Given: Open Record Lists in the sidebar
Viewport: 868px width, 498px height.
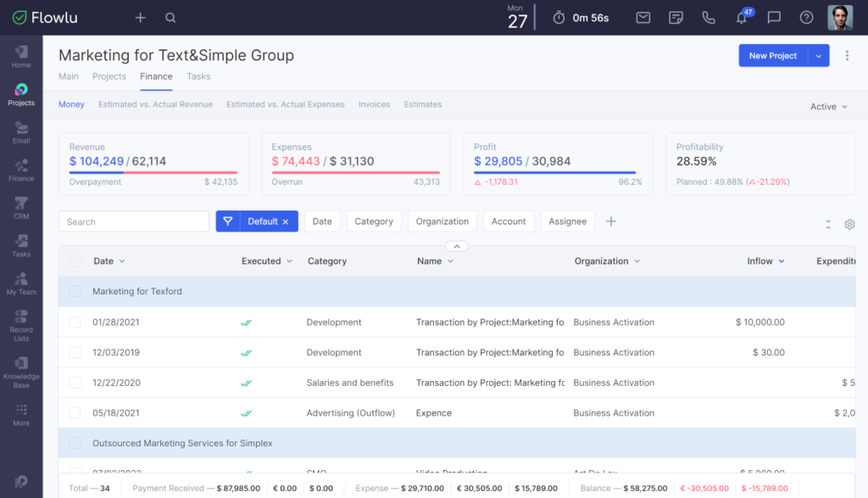Looking at the screenshot, I should click(x=21, y=326).
